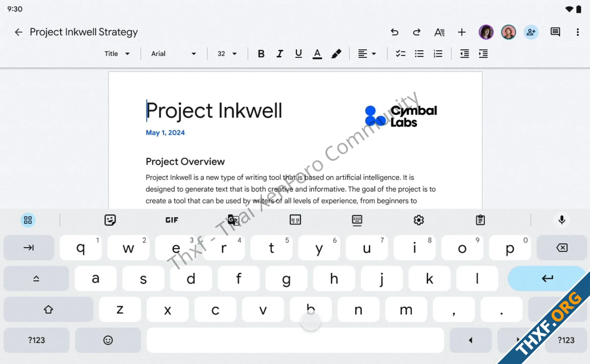Choose the text color
Image resolution: width=590 pixels, height=364 pixels.
click(x=317, y=54)
